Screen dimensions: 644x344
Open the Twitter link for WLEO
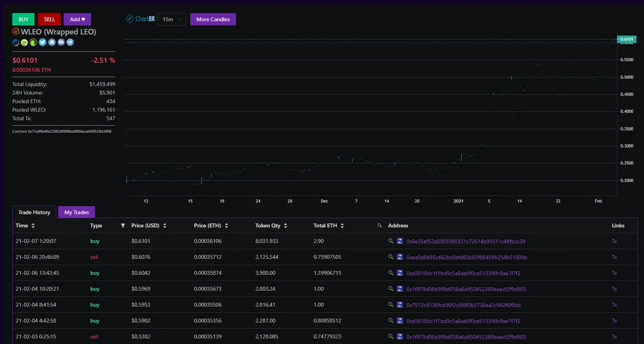43,42
